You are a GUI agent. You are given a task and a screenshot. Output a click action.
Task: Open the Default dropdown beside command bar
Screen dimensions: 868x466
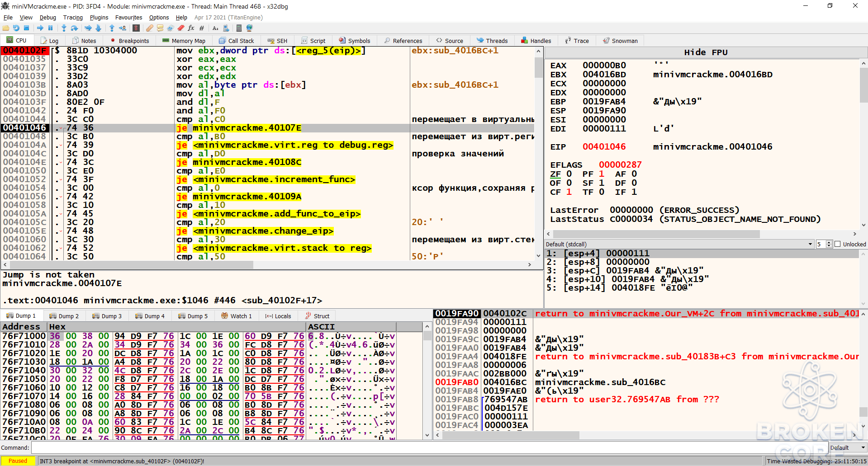[848, 448]
